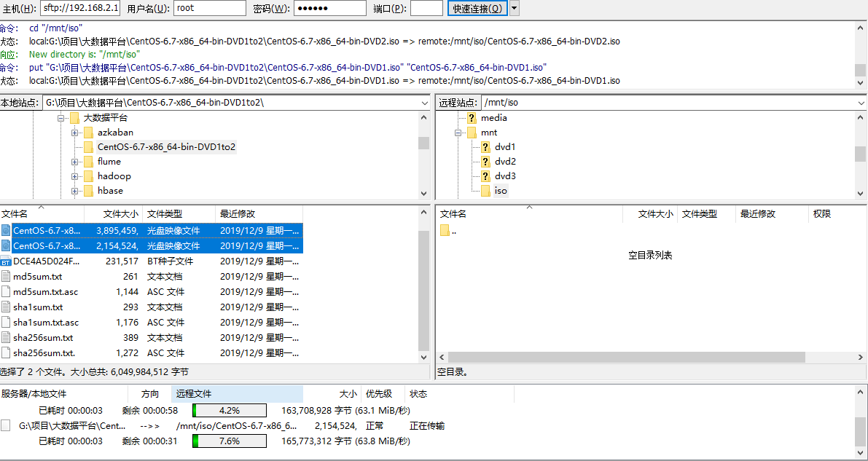Screen dimensions: 868x461
Task: Click the file icon of sha1sum.txt.asc
Action: (x=6, y=322)
